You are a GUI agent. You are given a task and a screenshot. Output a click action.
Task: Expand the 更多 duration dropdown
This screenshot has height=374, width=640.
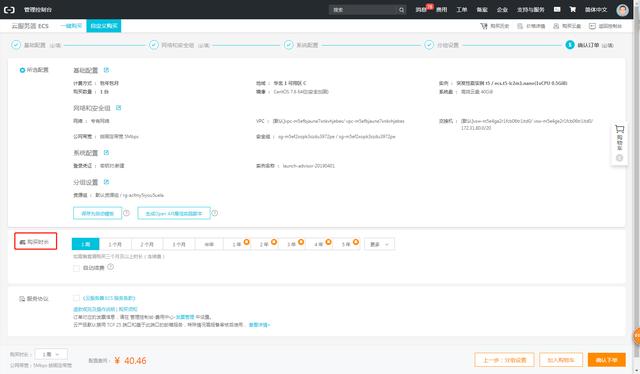click(x=379, y=244)
